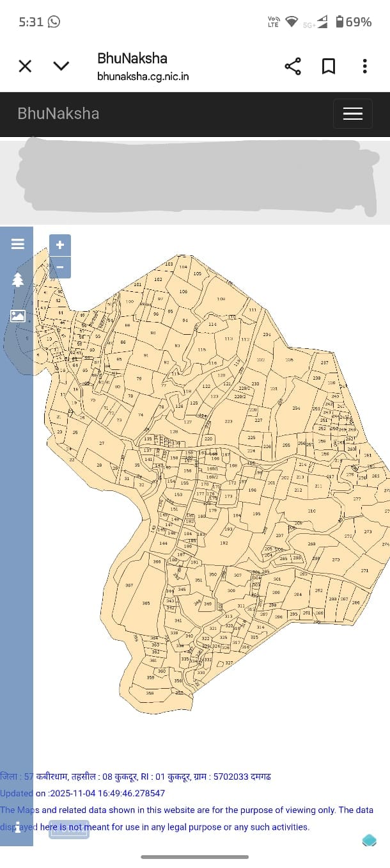The width and height of the screenshot is (390, 868).
Task: Select plot 106 on the map
Action: coord(183,292)
